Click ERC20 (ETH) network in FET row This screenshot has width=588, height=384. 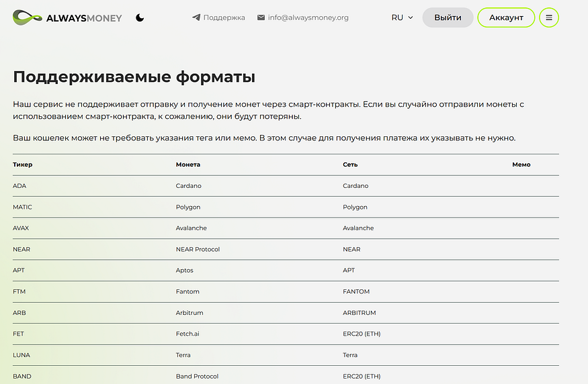coord(362,334)
